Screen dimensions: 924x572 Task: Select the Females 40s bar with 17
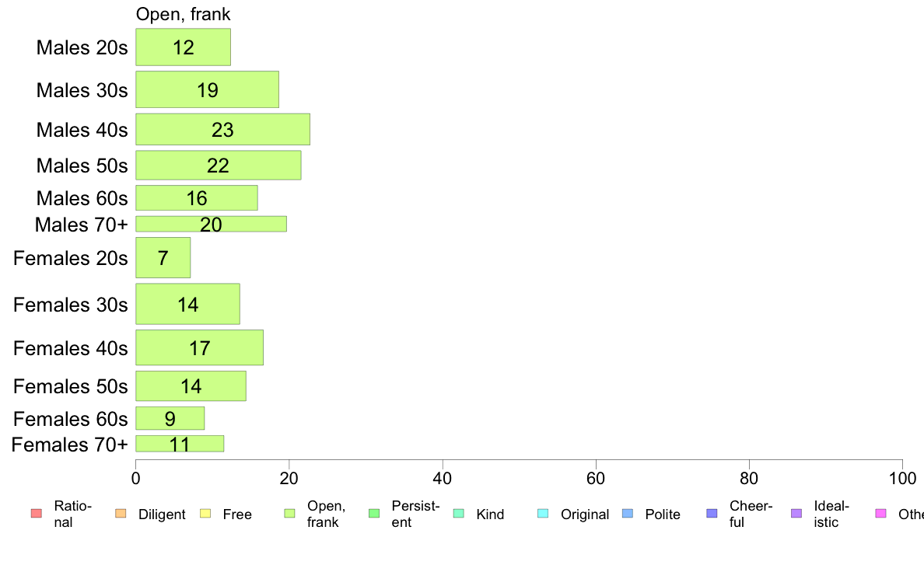(x=200, y=348)
